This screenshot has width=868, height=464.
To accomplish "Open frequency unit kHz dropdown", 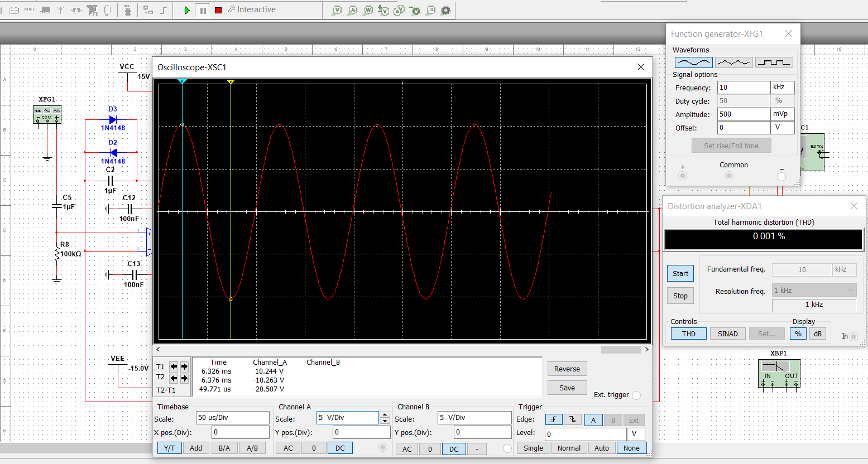I will (783, 88).
